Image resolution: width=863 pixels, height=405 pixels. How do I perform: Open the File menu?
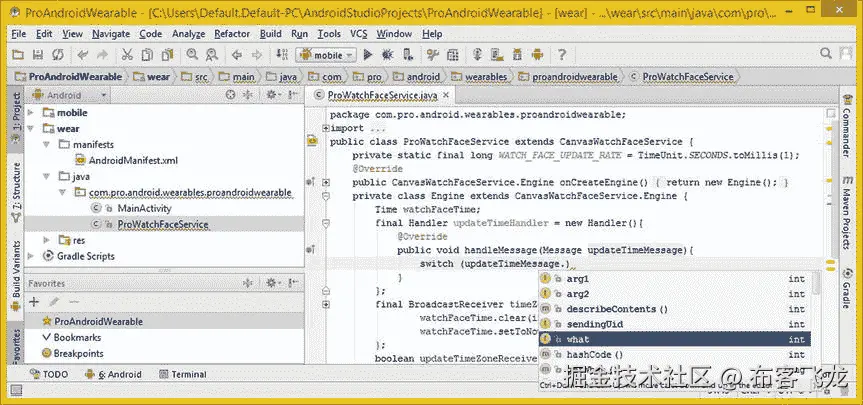tap(19, 34)
